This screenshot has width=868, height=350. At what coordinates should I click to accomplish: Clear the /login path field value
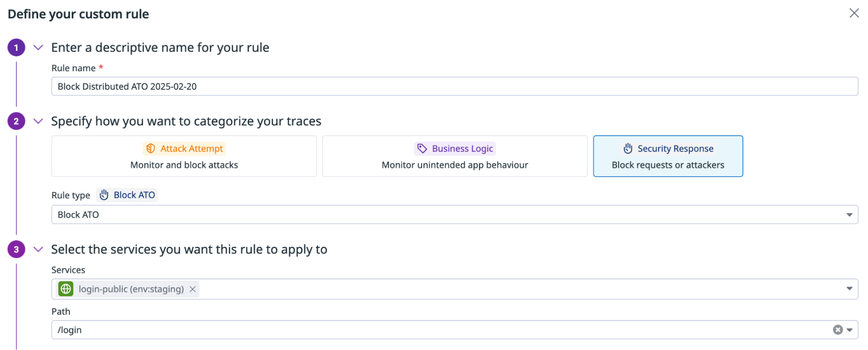click(838, 330)
